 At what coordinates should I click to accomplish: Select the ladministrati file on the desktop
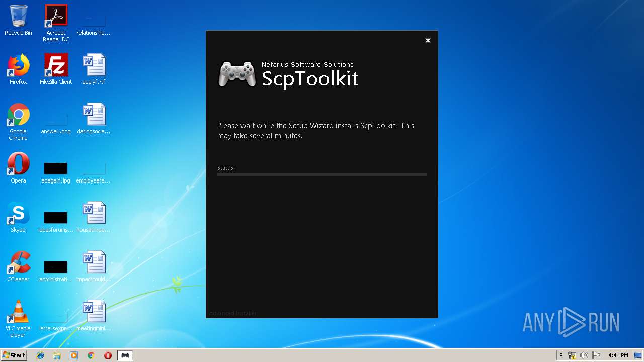click(x=56, y=270)
